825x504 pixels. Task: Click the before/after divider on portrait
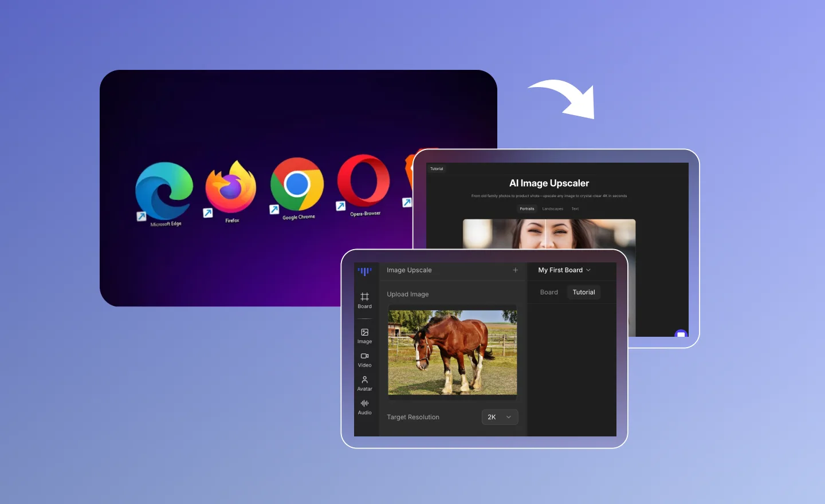click(x=545, y=234)
